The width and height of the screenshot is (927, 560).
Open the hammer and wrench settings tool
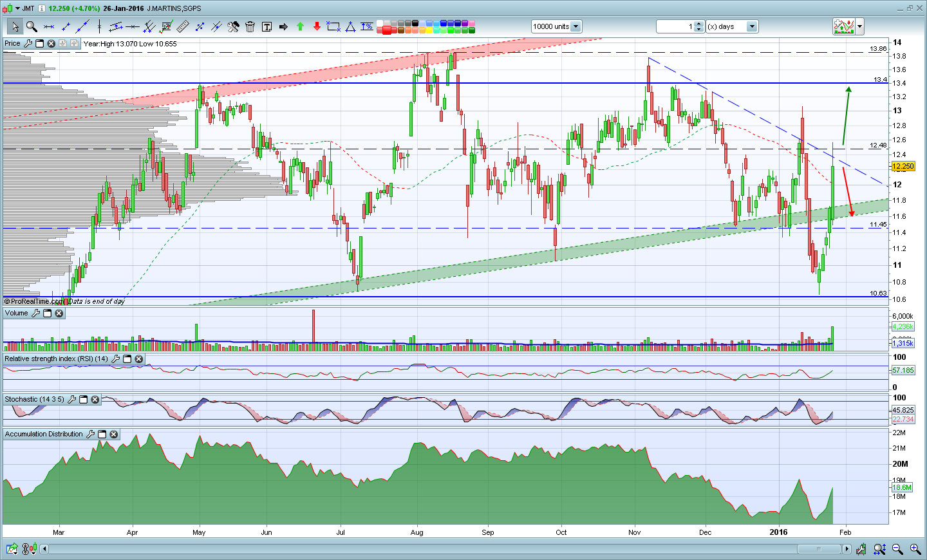click(233, 26)
